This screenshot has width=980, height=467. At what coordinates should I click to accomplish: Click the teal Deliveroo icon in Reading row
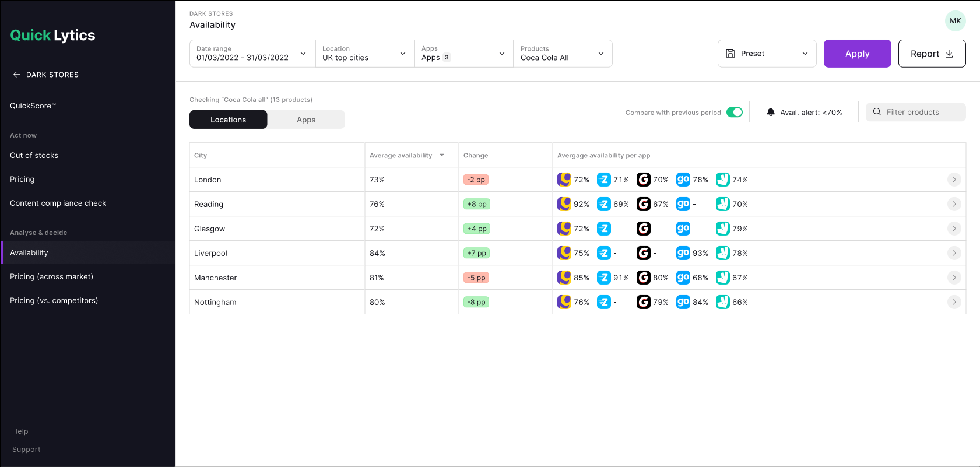click(723, 204)
